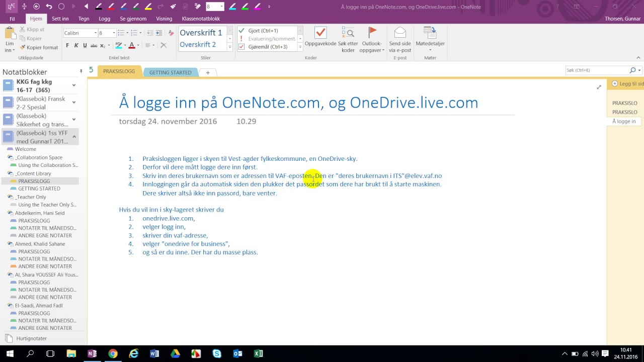Open Skype from taskbar
Image resolution: width=644 pixels, height=362 pixels.
[x=217, y=353]
